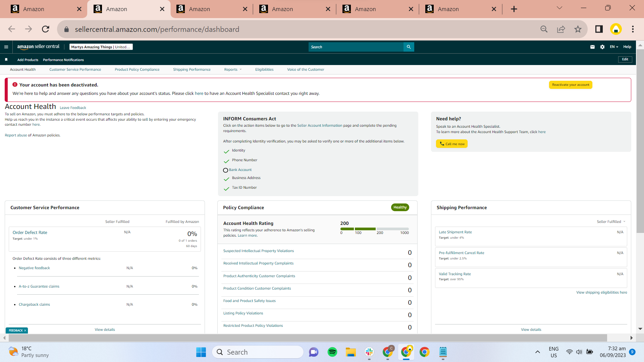Open the Leave Feedback link
The width and height of the screenshot is (644, 362).
[73, 108]
